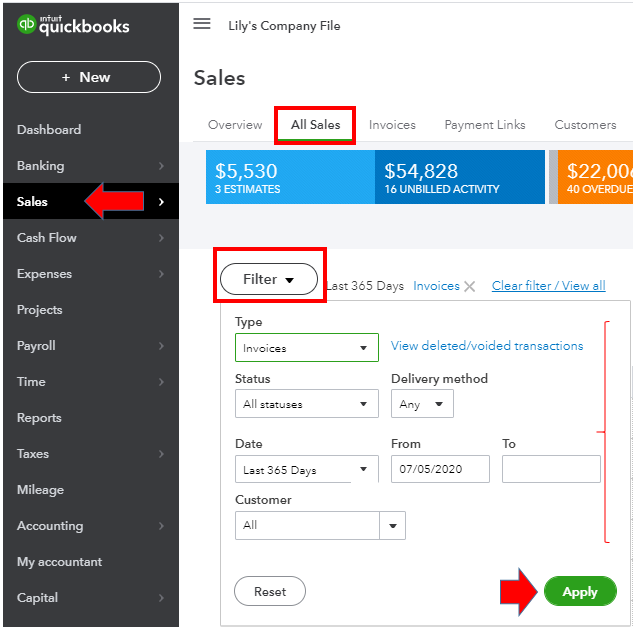633x628 pixels.
Task: Click the Customer field showing All
Action: coord(307,525)
